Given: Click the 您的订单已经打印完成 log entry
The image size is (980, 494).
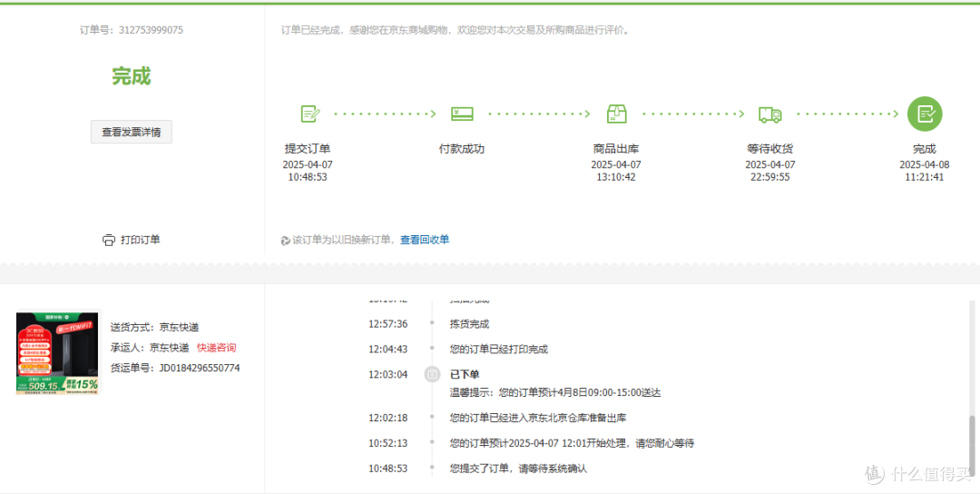Looking at the screenshot, I should click(499, 349).
